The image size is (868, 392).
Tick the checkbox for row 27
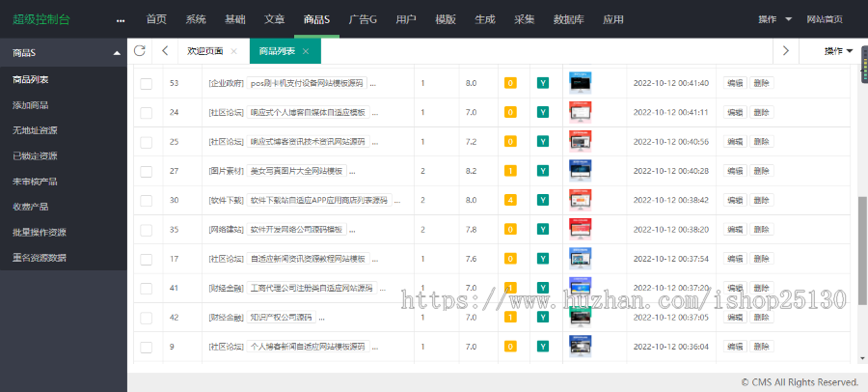tap(147, 172)
